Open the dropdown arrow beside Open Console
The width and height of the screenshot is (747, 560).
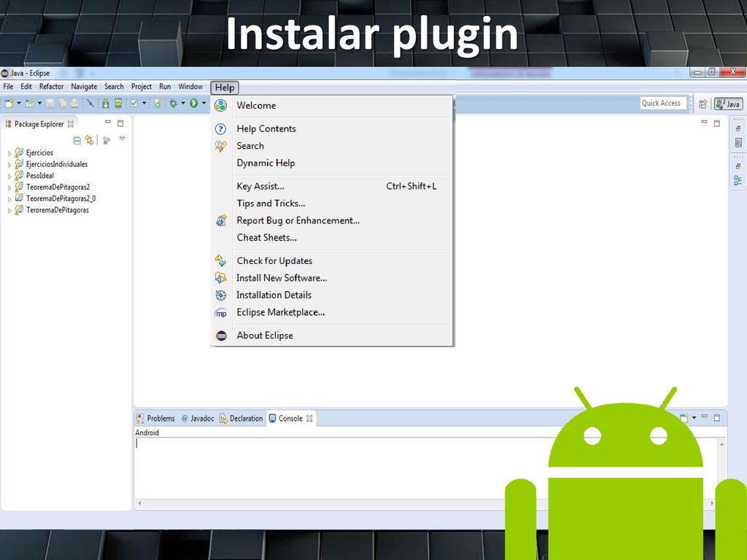tap(694, 418)
